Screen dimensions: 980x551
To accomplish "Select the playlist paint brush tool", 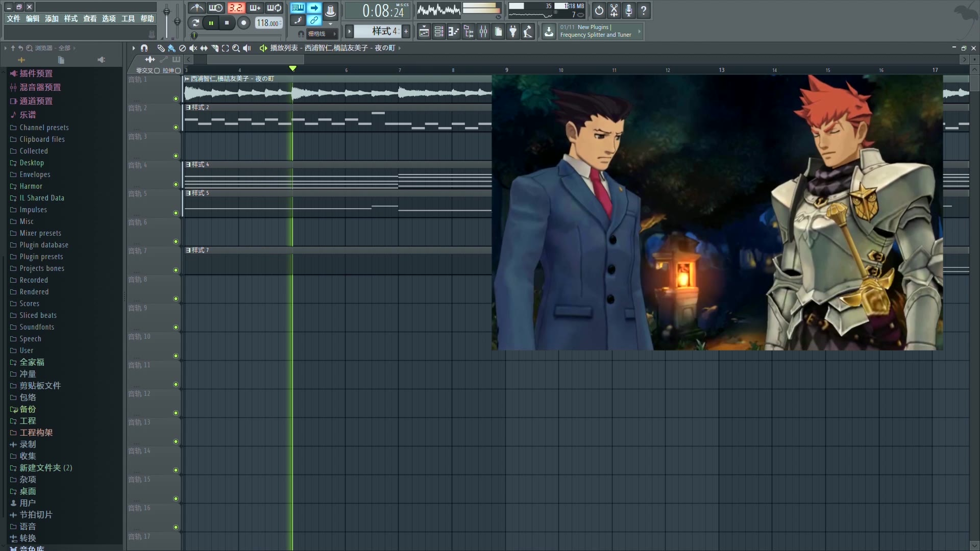I will (x=171, y=48).
